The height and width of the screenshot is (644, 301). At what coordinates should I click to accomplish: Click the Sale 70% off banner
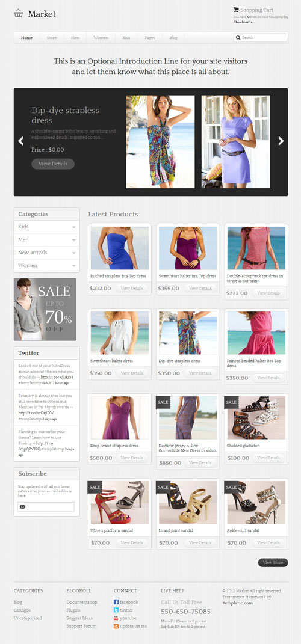tap(45, 309)
